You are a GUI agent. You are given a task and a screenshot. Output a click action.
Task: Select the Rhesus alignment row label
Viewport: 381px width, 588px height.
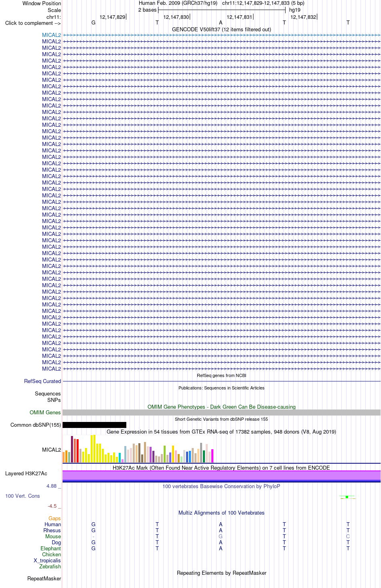(52, 530)
